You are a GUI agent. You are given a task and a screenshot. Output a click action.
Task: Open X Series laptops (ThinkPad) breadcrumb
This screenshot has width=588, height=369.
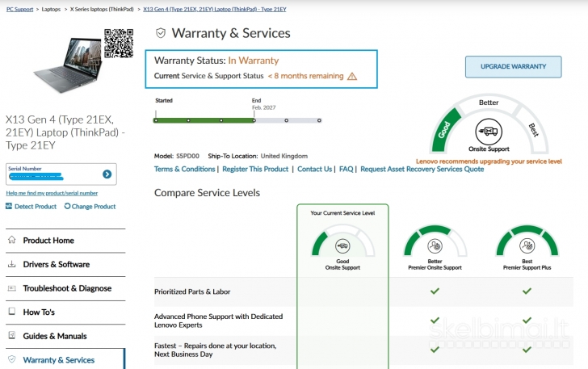[x=102, y=9]
